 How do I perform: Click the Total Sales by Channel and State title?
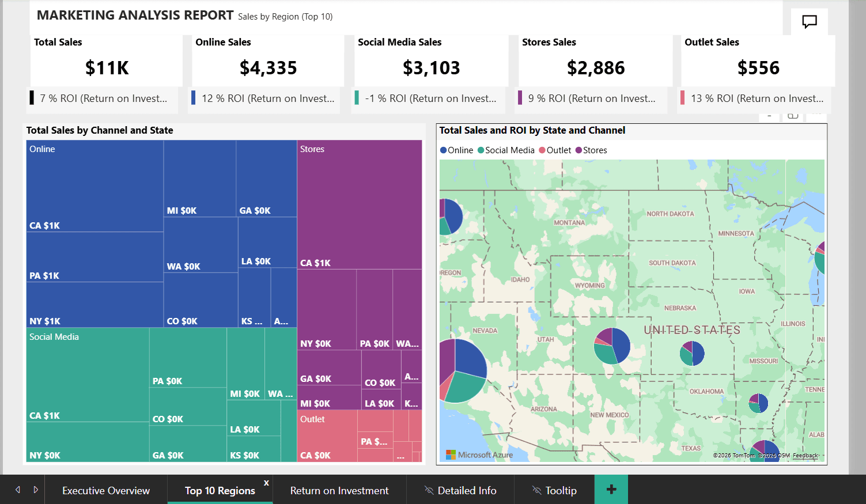[100, 130]
